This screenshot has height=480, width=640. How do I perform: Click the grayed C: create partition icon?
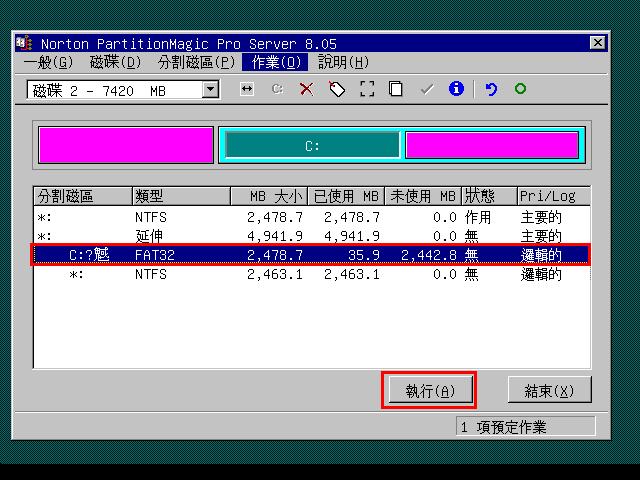coord(277,89)
